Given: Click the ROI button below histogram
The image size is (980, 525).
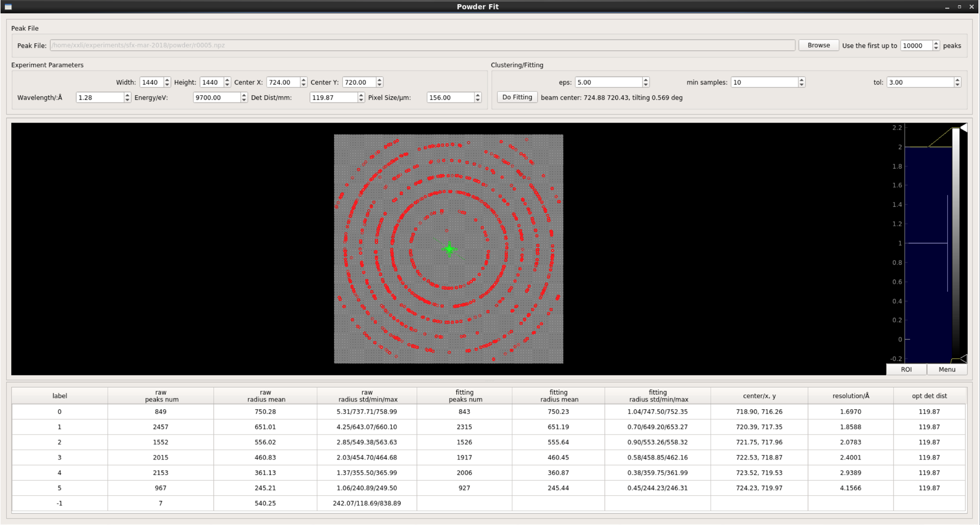Looking at the screenshot, I should click(906, 370).
